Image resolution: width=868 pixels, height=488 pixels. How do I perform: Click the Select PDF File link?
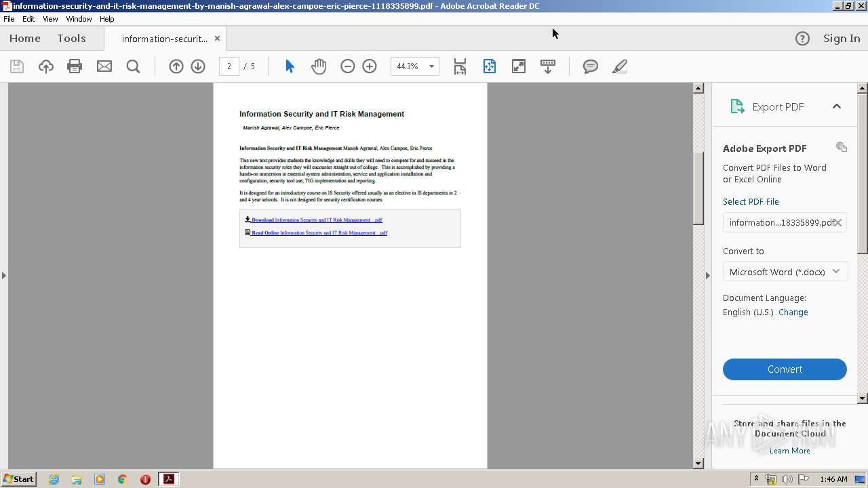point(751,201)
